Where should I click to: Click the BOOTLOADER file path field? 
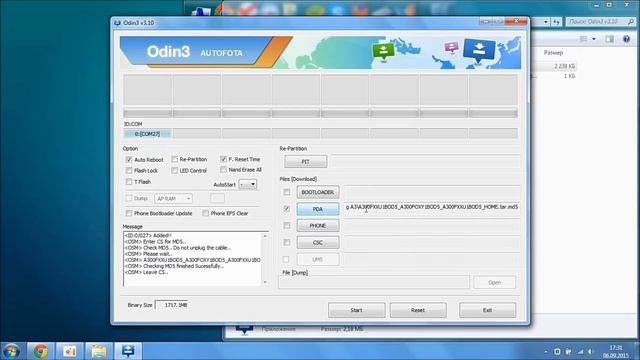tap(432, 192)
